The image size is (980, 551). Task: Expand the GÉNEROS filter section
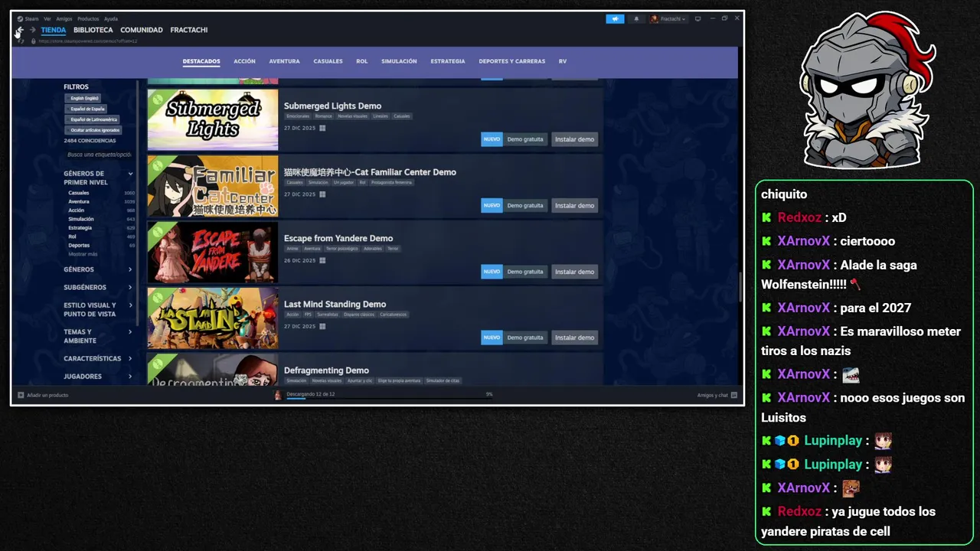[x=98, y=269]
